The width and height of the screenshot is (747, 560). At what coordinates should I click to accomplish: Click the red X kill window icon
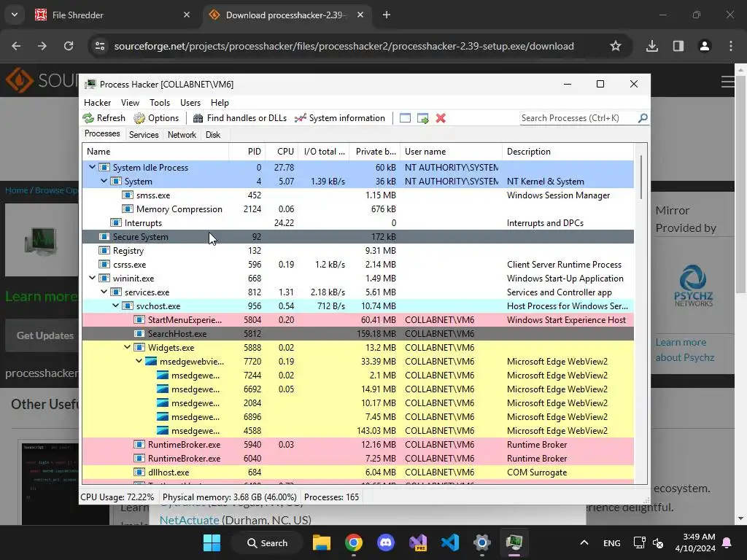tap(441, 118)
